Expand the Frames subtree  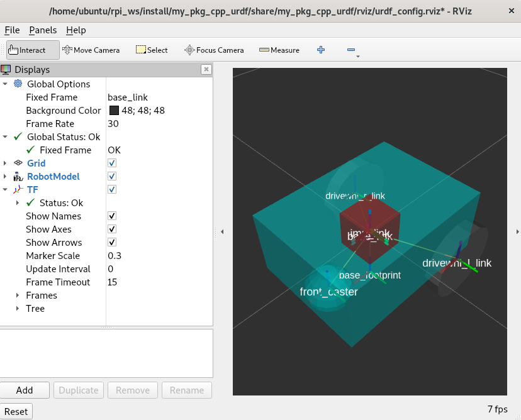pyautogui.click(x=17, y=295)
